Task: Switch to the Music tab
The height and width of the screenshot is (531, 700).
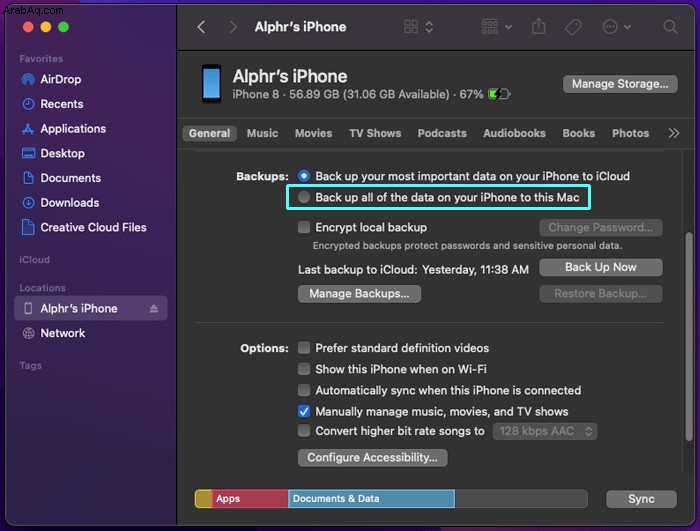Action: 262,133
